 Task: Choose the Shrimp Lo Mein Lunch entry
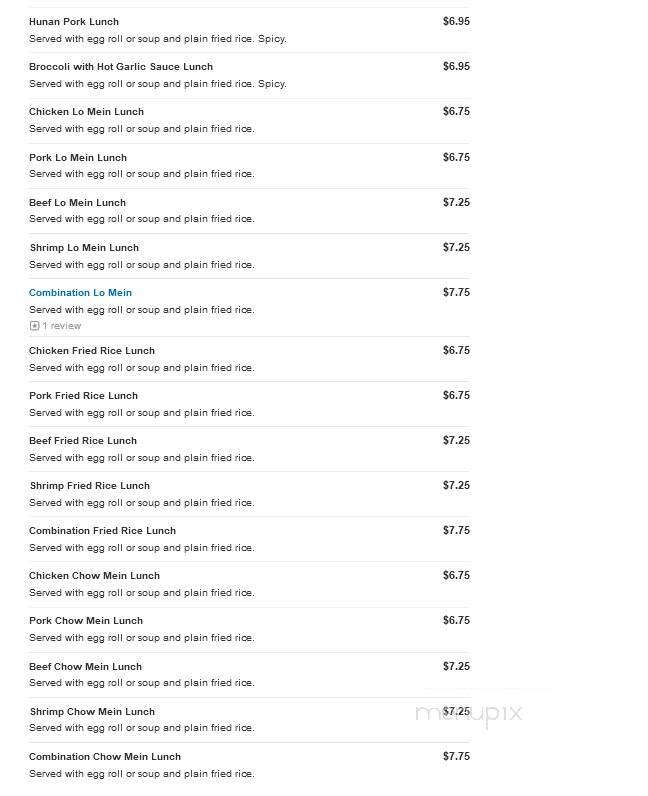click(x=84, y=248)
